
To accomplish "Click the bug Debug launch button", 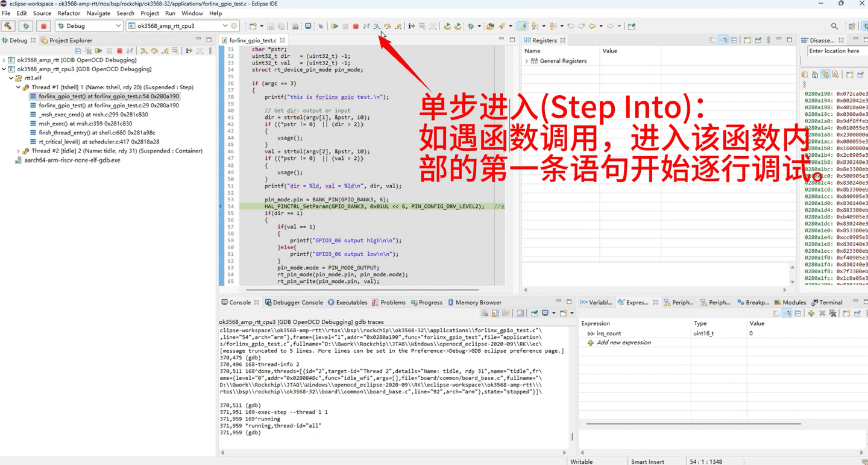I will (26, 26).
